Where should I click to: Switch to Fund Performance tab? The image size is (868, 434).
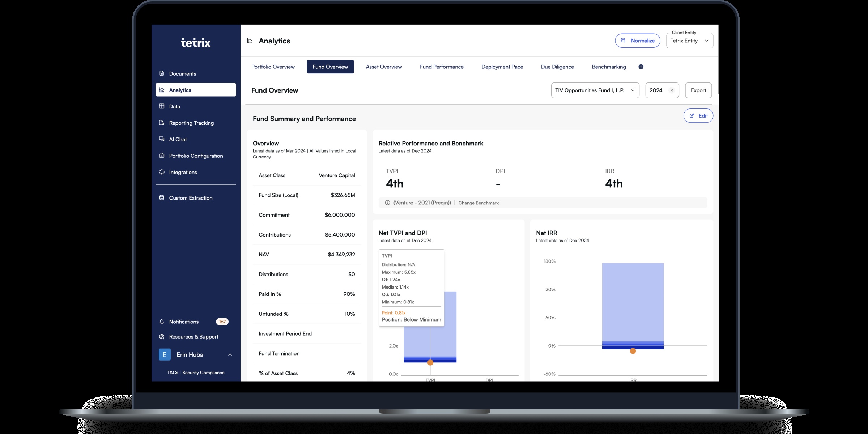click(x=442, y=67)
